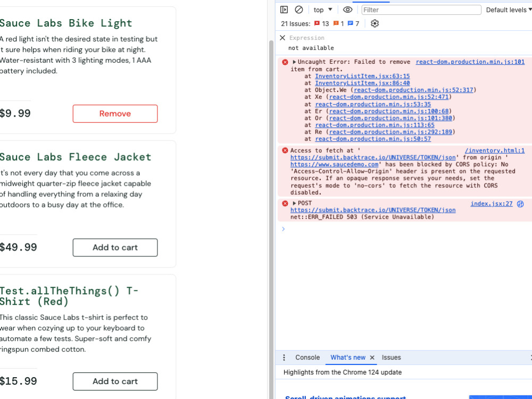Open Test.allTheThings() T-Shirt (Red) title
This screenshot has height=399, width=532.
point(69,296)
